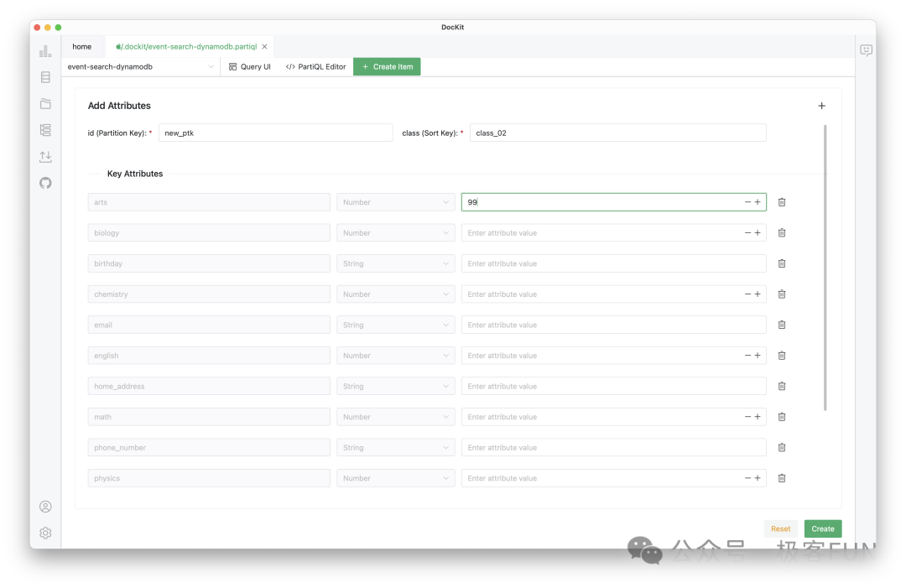
Task: Select the database tables icon in sidebar
Action: pos(45,76)
